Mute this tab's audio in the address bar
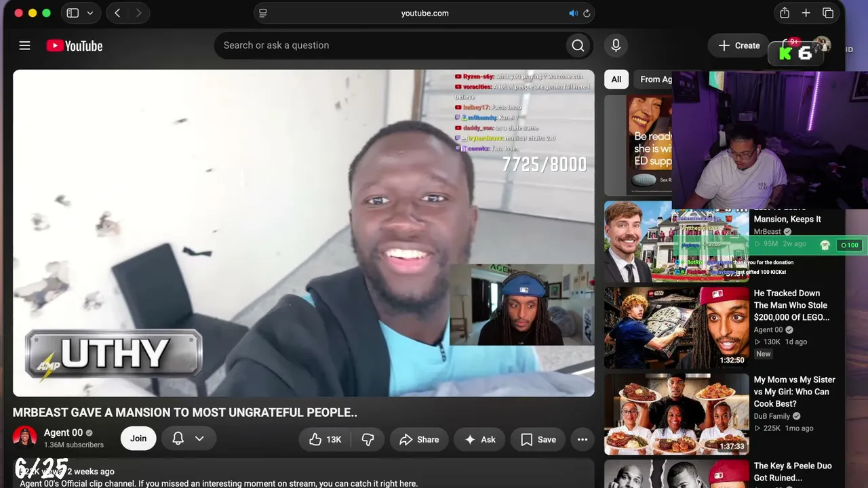Image resolution: width=868 pixels, height=488 pixels. [x=573, y=13]
